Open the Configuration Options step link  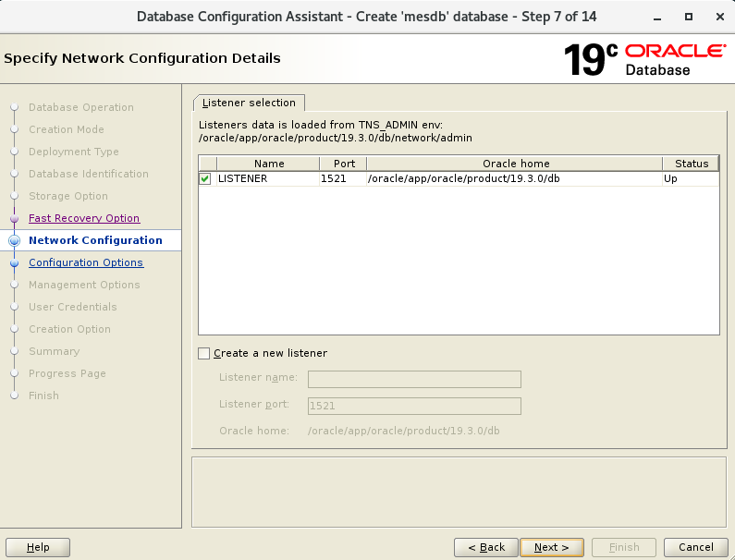(86, 262)
